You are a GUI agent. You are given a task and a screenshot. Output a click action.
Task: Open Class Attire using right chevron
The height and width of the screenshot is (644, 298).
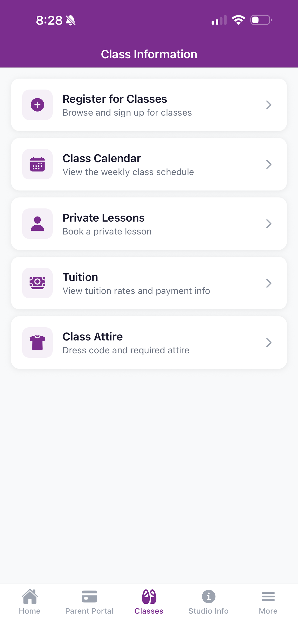coord(269,342)
